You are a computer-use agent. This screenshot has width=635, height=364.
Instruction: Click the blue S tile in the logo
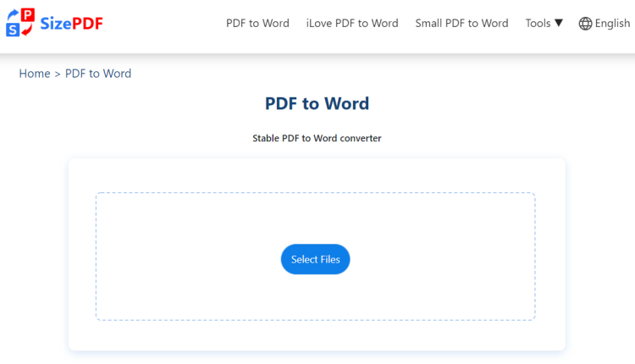[13, 30]
